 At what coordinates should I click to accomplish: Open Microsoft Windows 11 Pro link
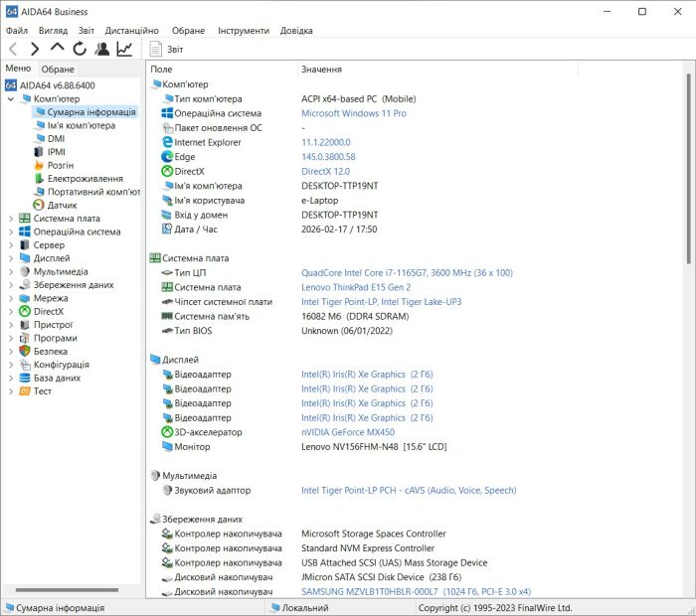pos(354,113)
